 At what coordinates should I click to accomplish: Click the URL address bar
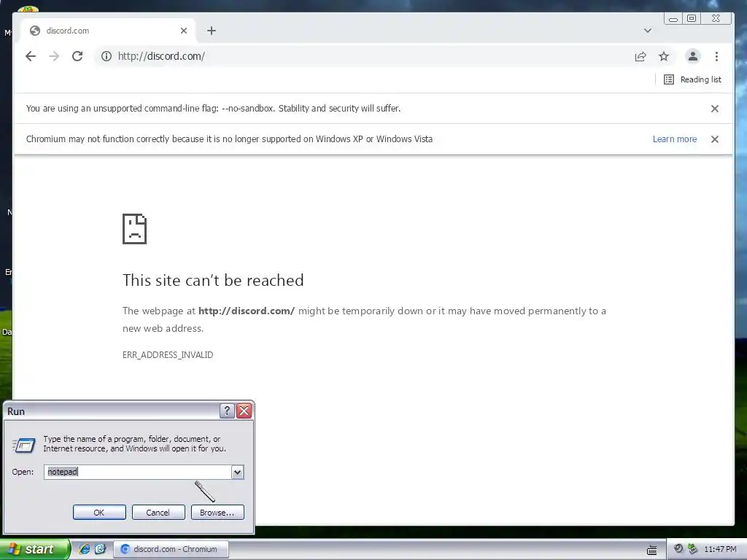point(362,56)
